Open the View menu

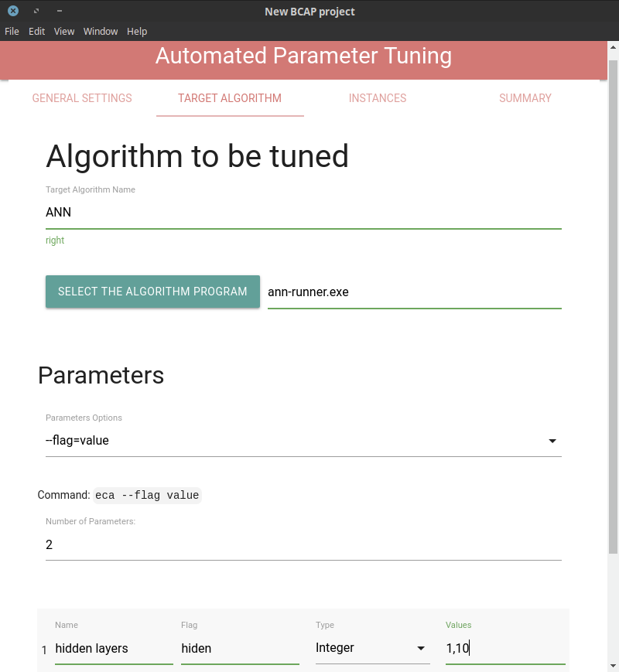click(64, 31)
